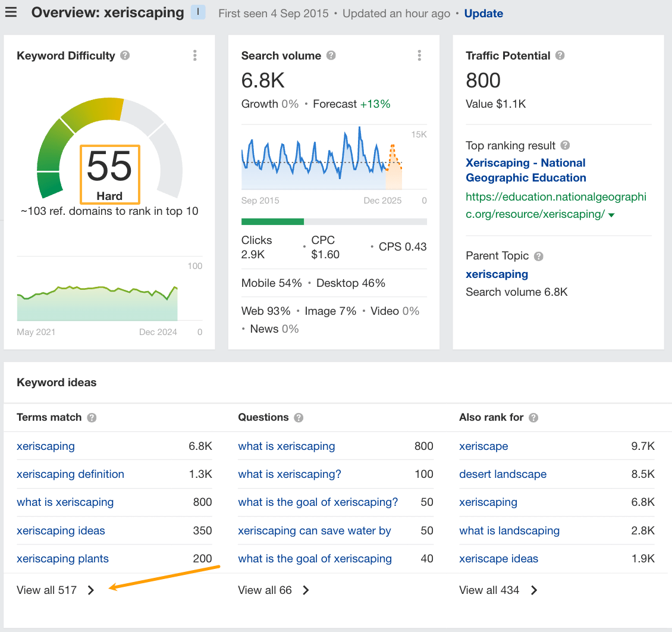Open the Search volume card options menu

[x=419, y=55]
